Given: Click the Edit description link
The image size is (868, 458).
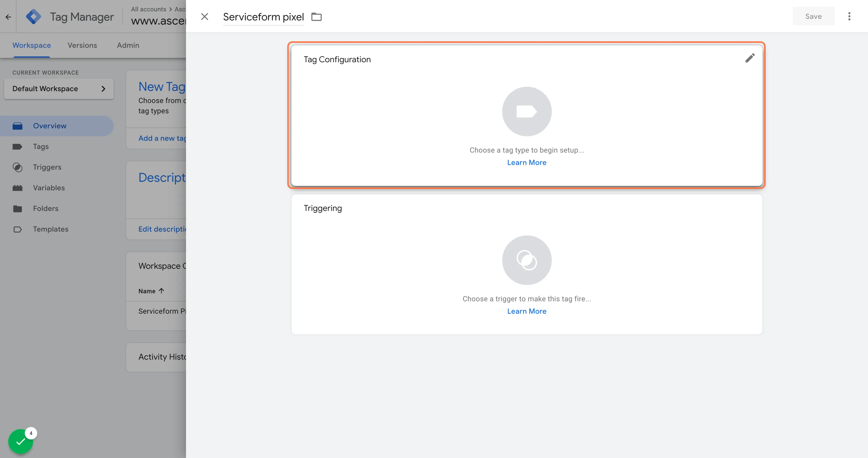Looking at the screenshot, I should (162, 229).
